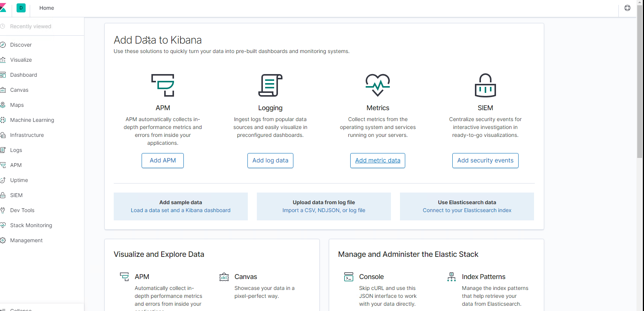Click the large Logging document icon
Screen dimensions: 644x311
pyautogui.click(x=270, y=85)
